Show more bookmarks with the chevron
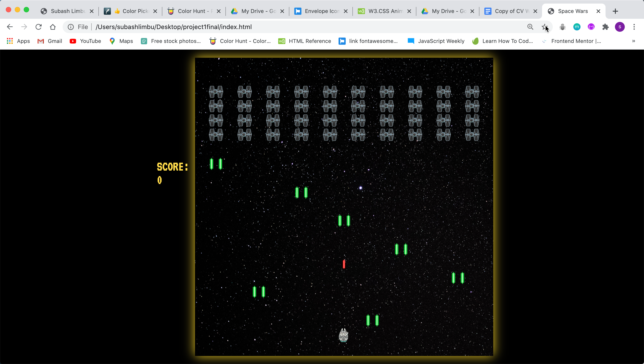The width and height of the screenshot is (644, 364). point(633,41)
